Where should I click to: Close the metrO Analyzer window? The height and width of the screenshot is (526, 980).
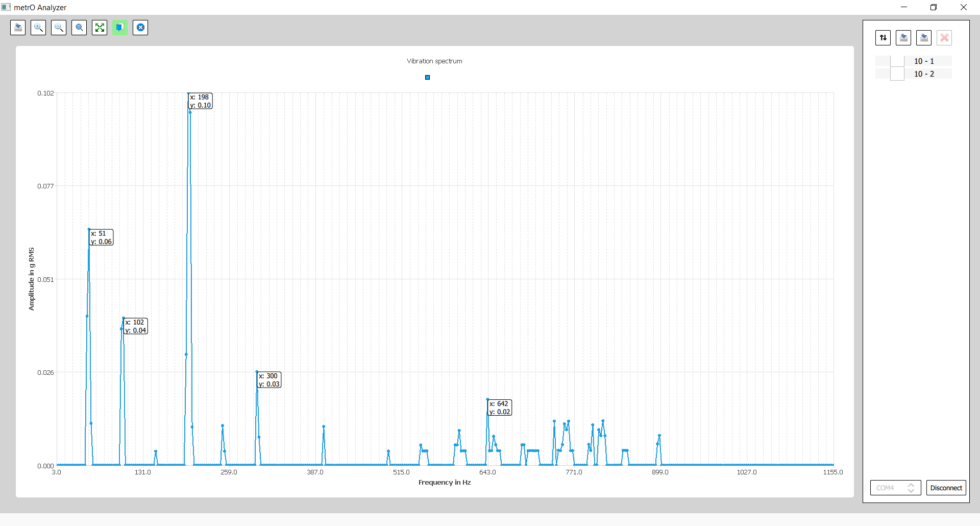point(964,7)
